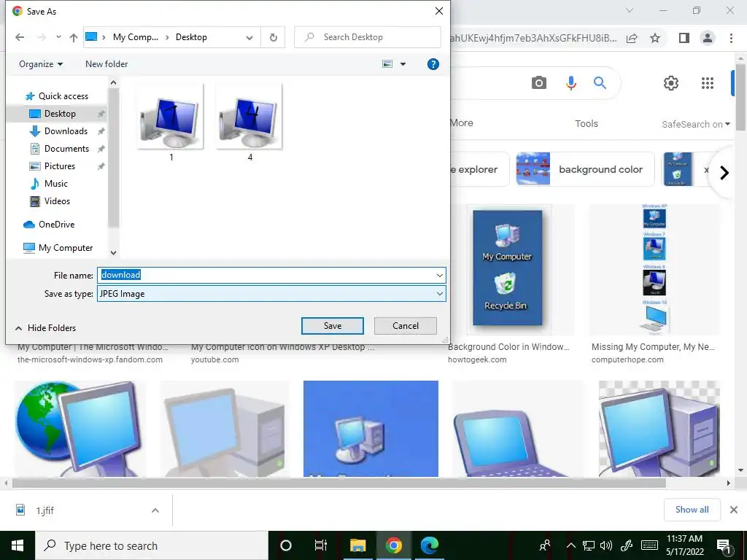
Task: Click the computerhope.com source link
Action: click(x=627, y=360)
